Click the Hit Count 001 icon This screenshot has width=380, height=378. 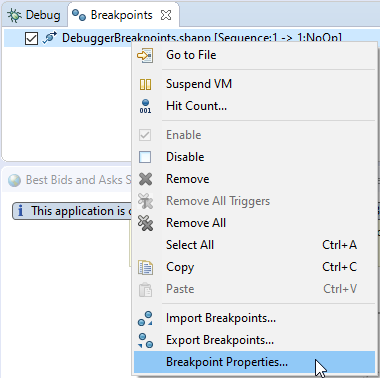click(x=145, y=106)
